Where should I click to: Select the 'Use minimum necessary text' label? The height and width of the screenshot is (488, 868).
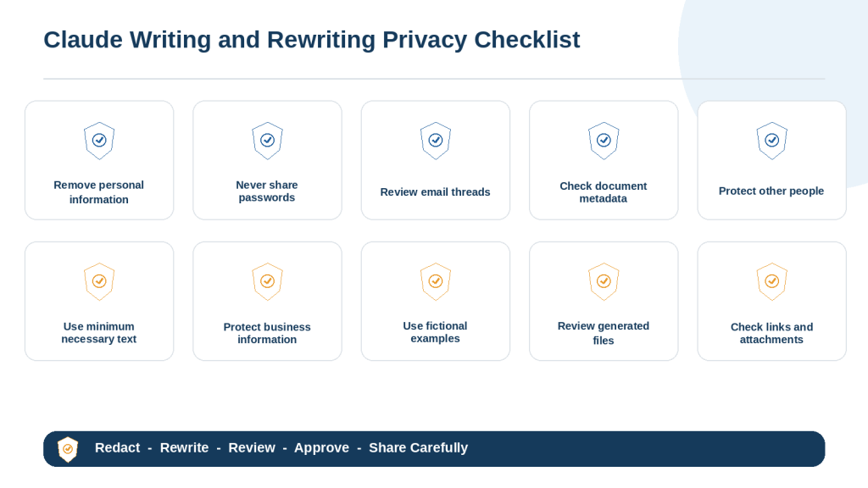coord(99,332)
